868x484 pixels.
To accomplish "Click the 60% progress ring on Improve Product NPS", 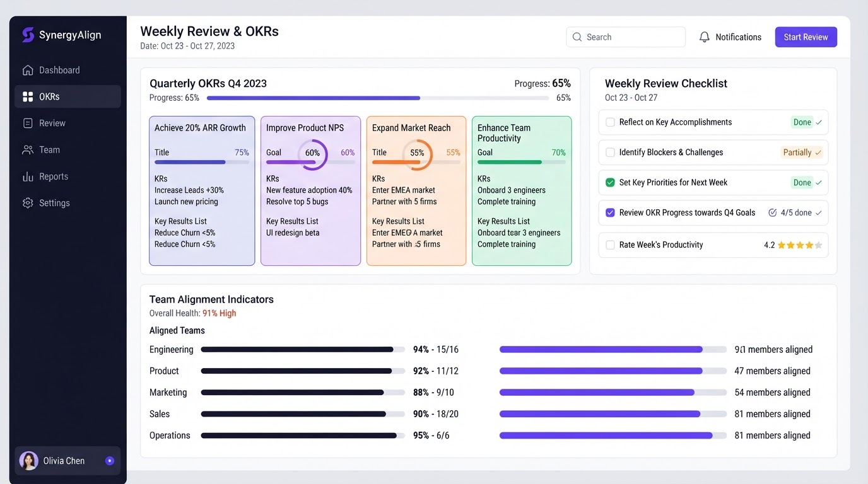I will tap(312, 153).
